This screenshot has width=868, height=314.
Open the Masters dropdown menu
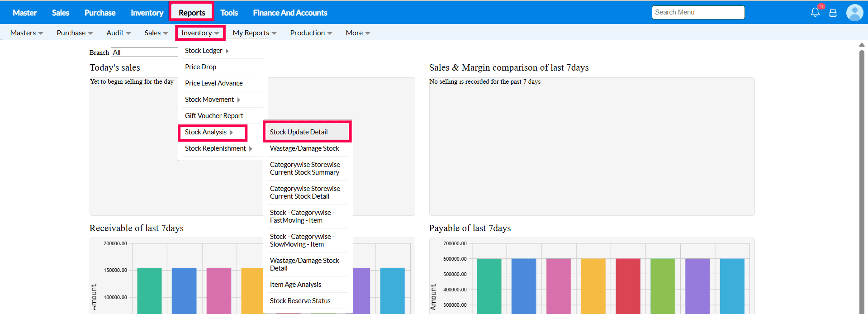coord(26,33)
